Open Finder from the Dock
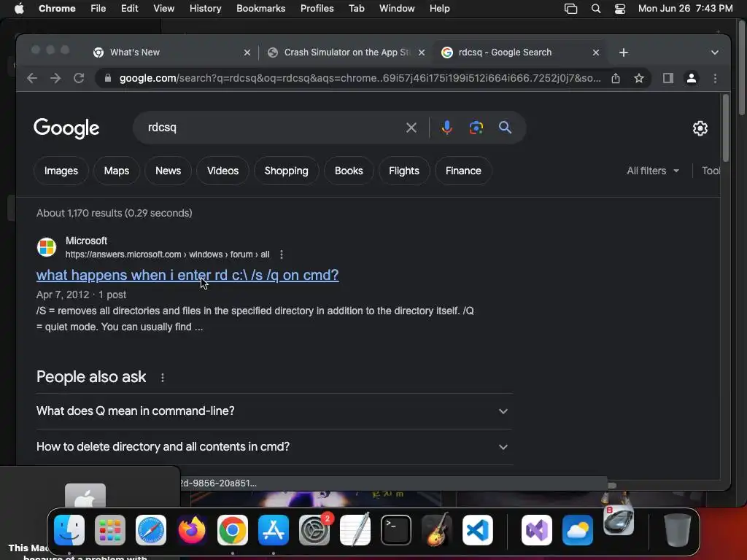The height and width of the screenshot is (560, 747). click(69, 530)
